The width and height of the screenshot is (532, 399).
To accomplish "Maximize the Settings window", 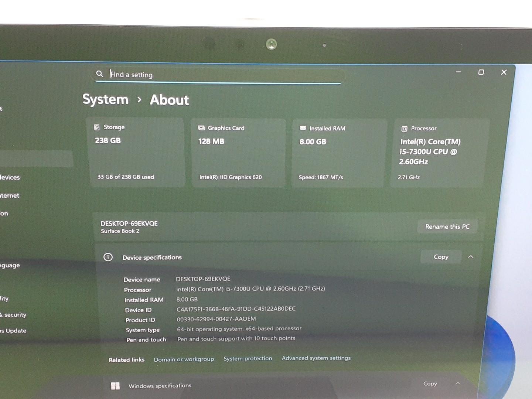I will [x=481, y=72].
